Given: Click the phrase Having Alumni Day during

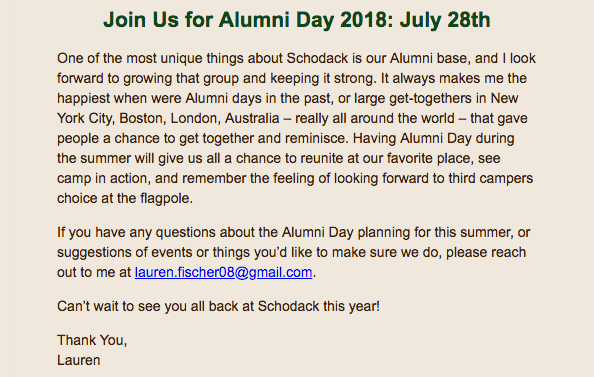Looking at the screenshot, I should 433,139.
